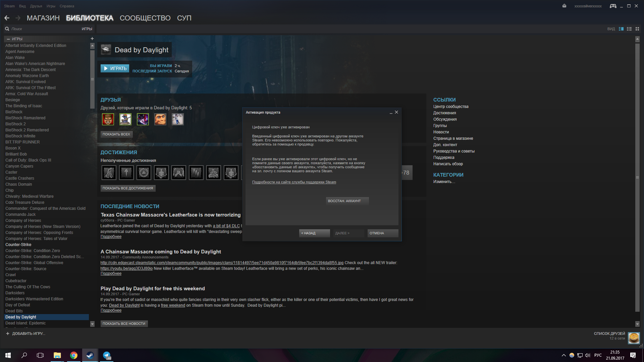The height and width of the screenshot is (362, 644).
Task: View fifth unearned achievement icon
Action: tap(179, 173)
